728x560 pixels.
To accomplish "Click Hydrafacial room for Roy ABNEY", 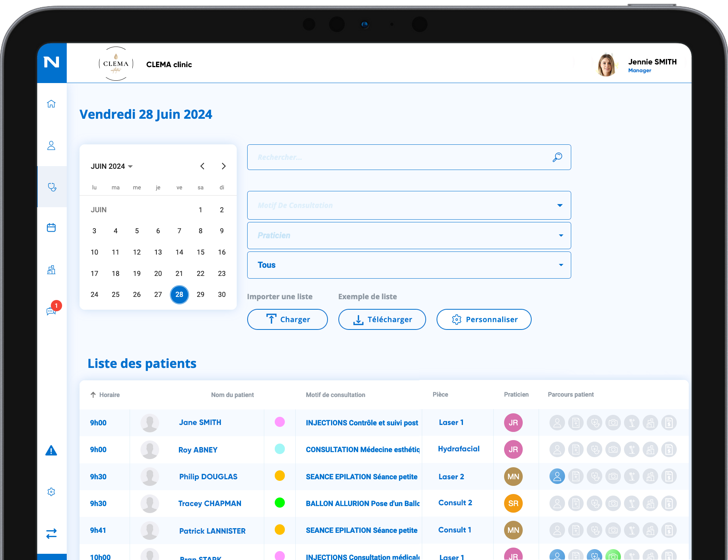I will (459, 449).
